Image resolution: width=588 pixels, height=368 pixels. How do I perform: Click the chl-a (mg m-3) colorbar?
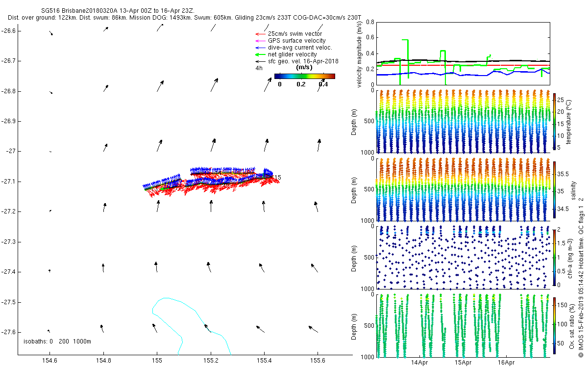point(554,256)
